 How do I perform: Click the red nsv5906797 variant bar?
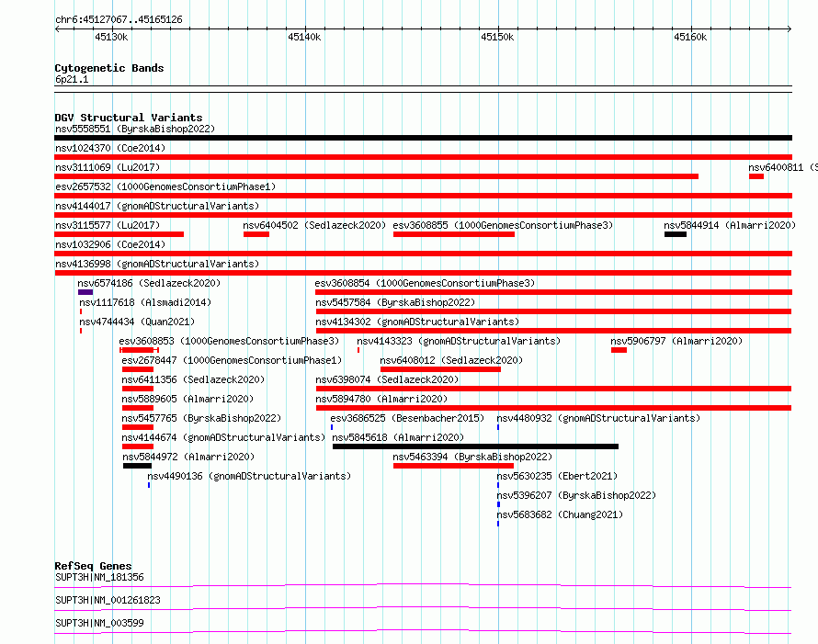619,350
